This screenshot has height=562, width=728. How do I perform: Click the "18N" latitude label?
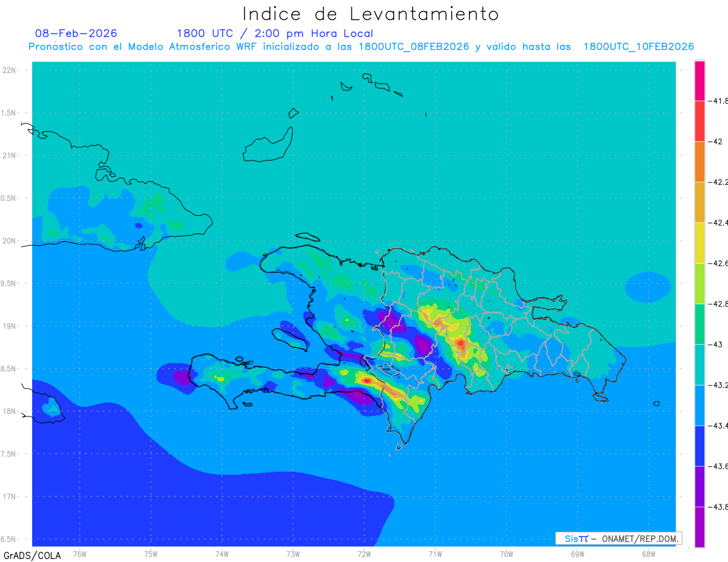tap(10, 411)
